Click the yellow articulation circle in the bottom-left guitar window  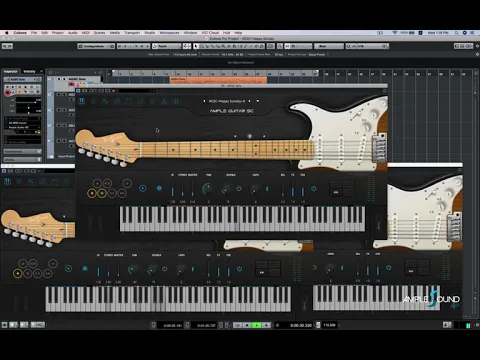point(18,274)
